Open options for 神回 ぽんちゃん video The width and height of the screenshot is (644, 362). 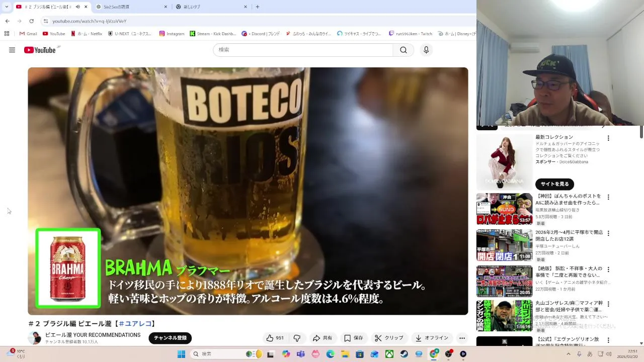pos(608,197)
